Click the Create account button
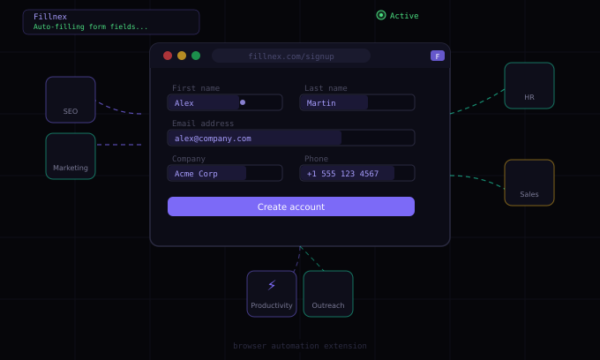This screenshot has width=600, height=360. click(291, 207)
